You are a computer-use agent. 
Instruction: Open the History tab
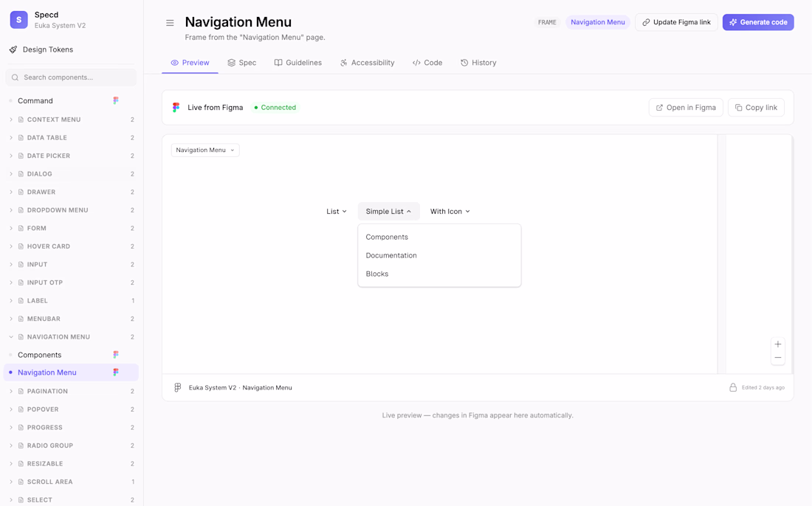coord(478,63)
